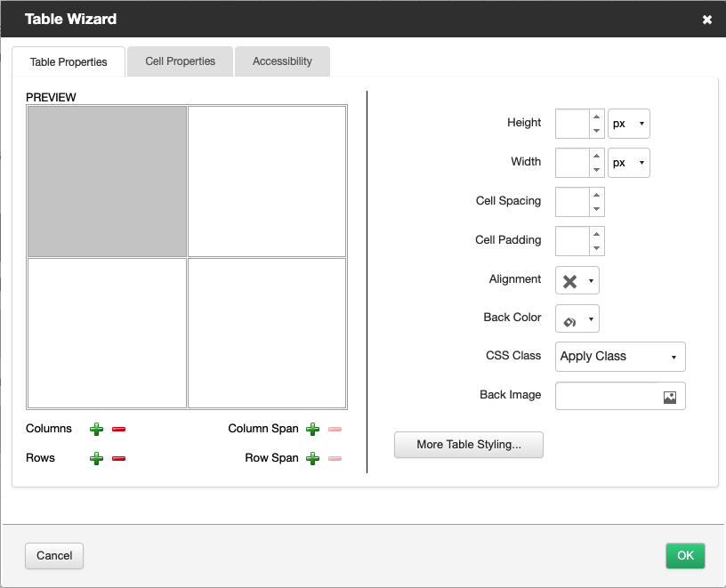
Task: Select the bottom-right cell in the preview
Action: pyautogui.click(x=267, y=331)
